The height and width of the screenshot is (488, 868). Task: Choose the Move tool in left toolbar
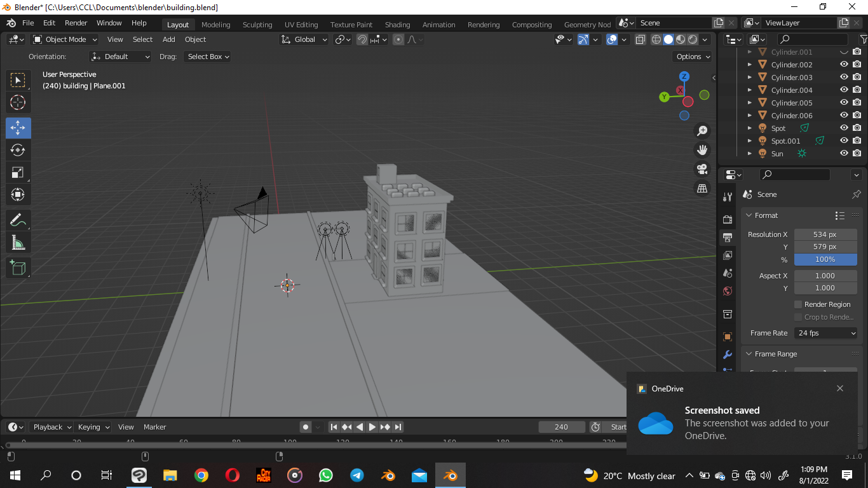point(18,128)
